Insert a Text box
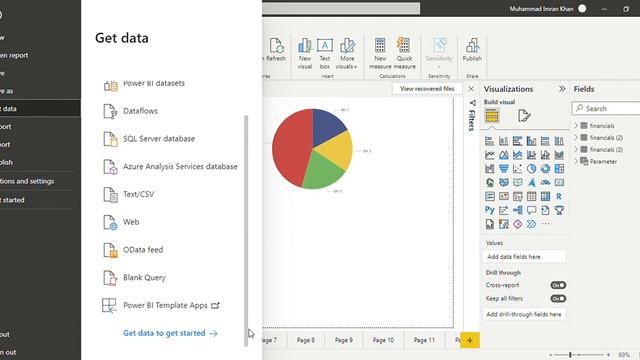 coord(325,53)
